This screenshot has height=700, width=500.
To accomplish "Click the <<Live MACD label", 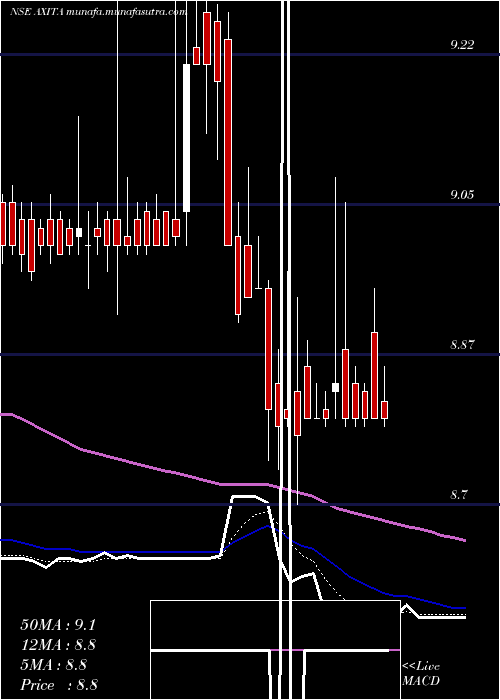I will [421, 673].
